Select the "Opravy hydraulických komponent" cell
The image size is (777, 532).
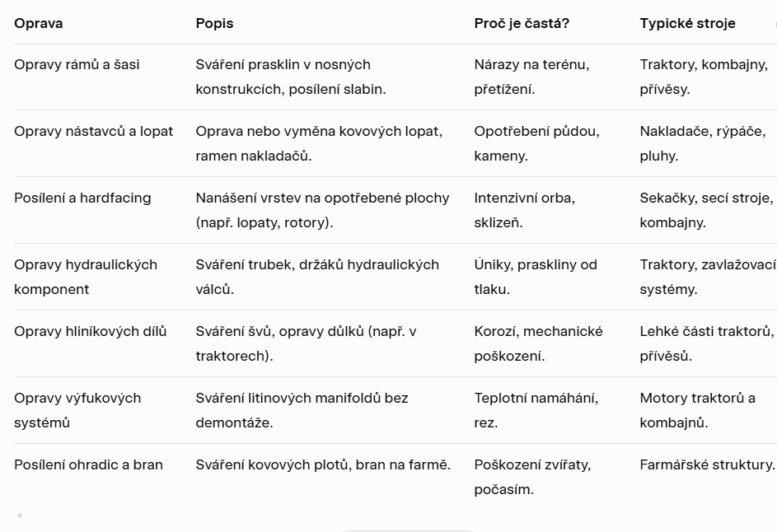[85, 277]
